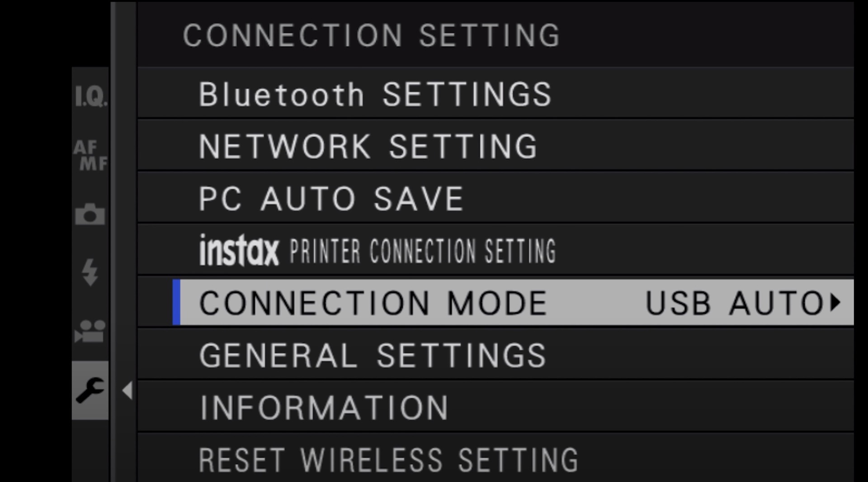Image resolution: width=868 pixels, height=482 pixels.
Task: Click the CONNECTION SETTING header title
Action: 372,35
